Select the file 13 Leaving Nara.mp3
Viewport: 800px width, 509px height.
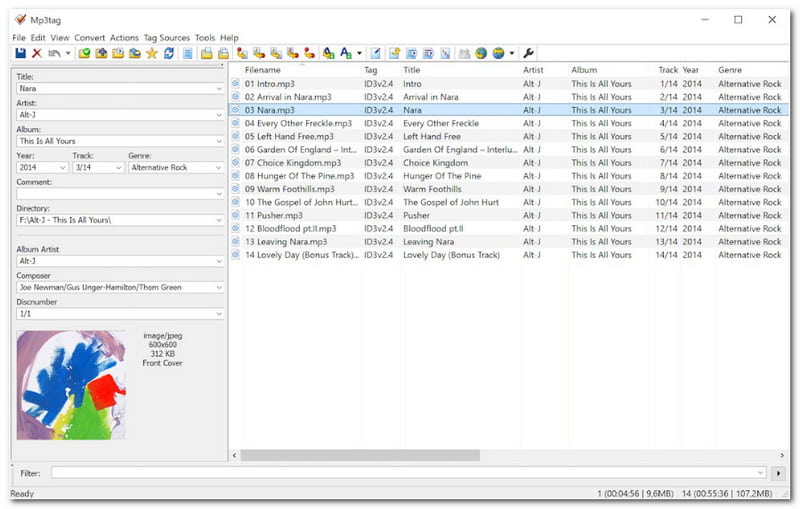point(286,242)
